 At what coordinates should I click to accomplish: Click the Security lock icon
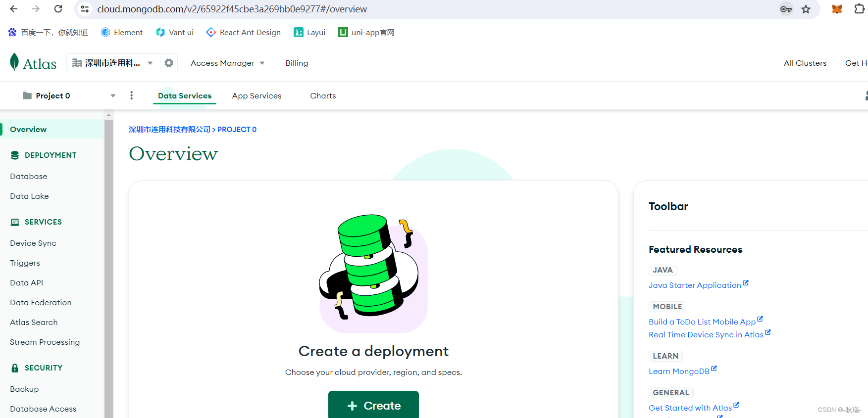15,368
